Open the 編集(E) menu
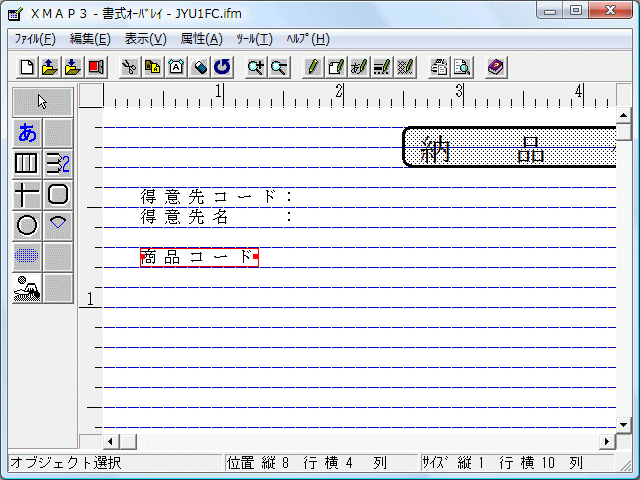The width and height of the screenshot is (640, 480). (90, 39)
